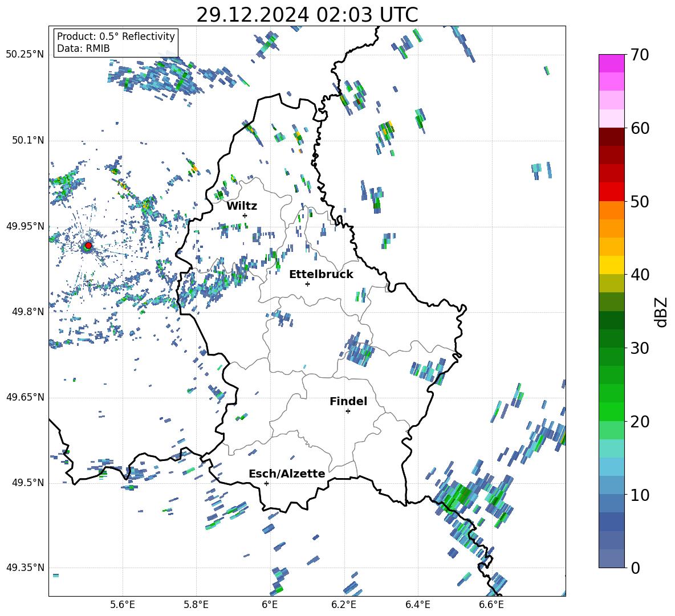Click the Data: RMIB text
The width and height of the screenshot is (675, 616).
(x=83, y=48)
